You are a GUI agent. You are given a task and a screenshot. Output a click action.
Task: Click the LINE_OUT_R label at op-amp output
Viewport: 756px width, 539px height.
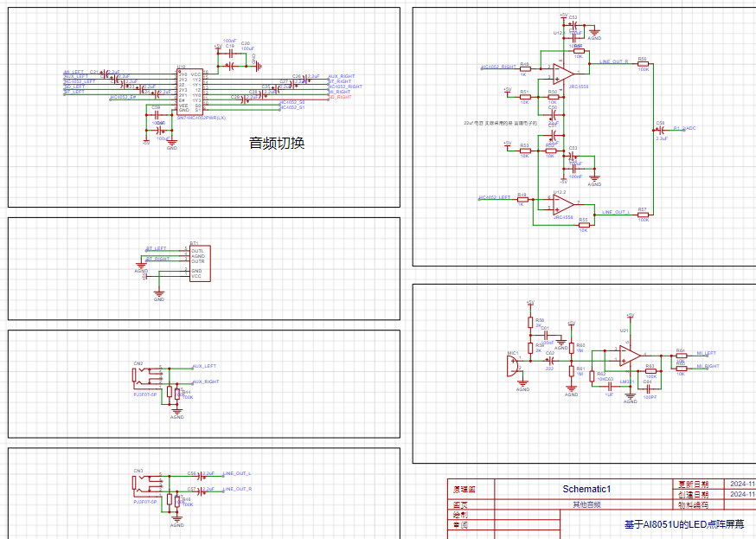614,61
